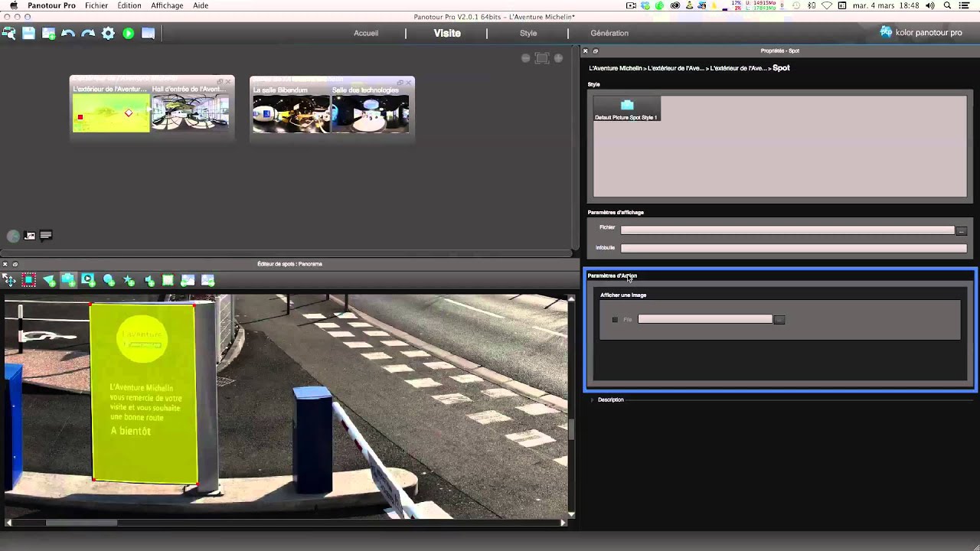
Task: Open the Apple menu
Action: [13, 5]
